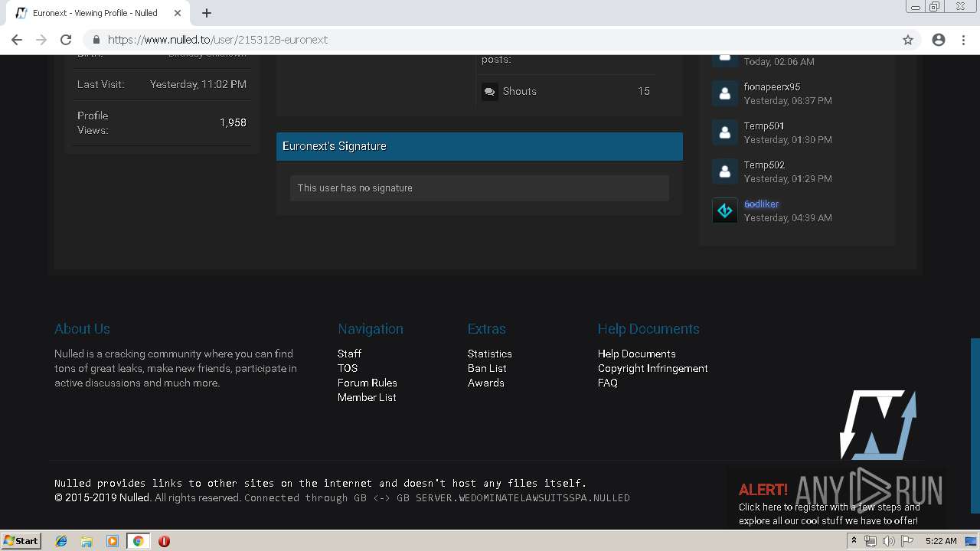Open the FAQ link
Screen dimensions: 980x551
pos(608,383)
